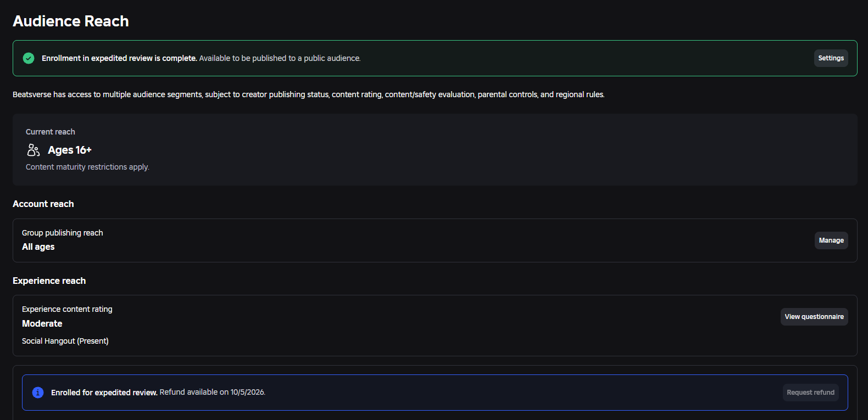868x420 pixels.
Task: Click the Social Hangout (Present) descriptor
Action: pyautogui.click(x=65, y=341)
